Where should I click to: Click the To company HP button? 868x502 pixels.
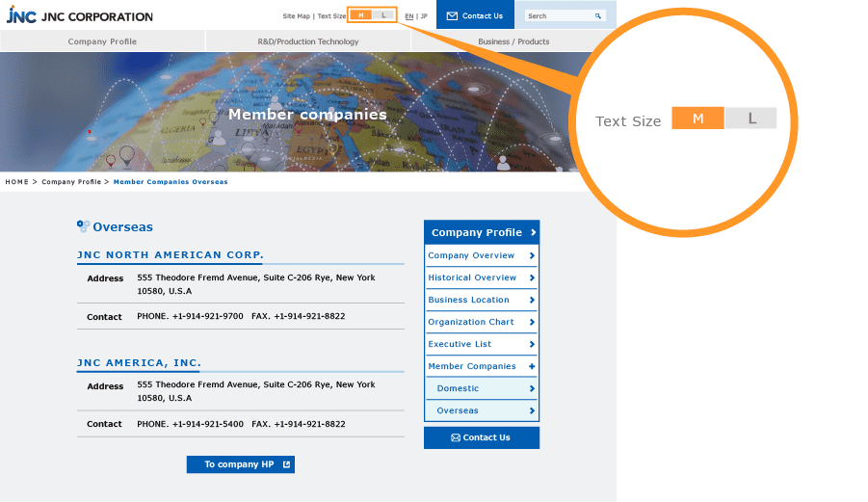240,464
